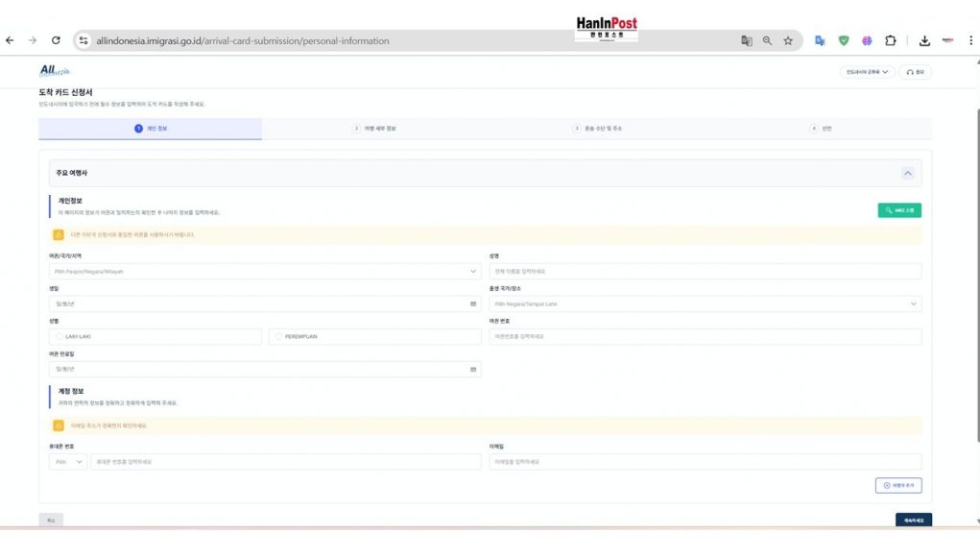Viewport: 980px width, 557px height.
Task: Bookmark this page with the star icon
Action: pos(788,40)
